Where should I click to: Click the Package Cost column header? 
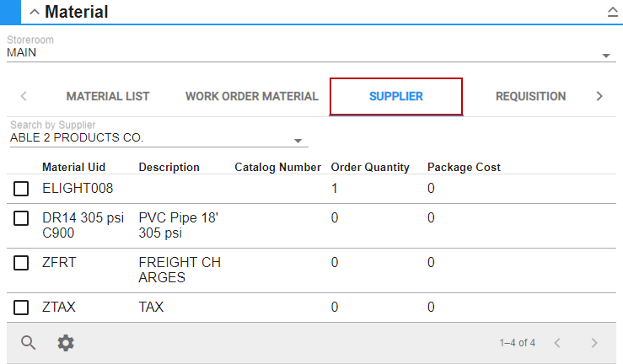[464, 167]
